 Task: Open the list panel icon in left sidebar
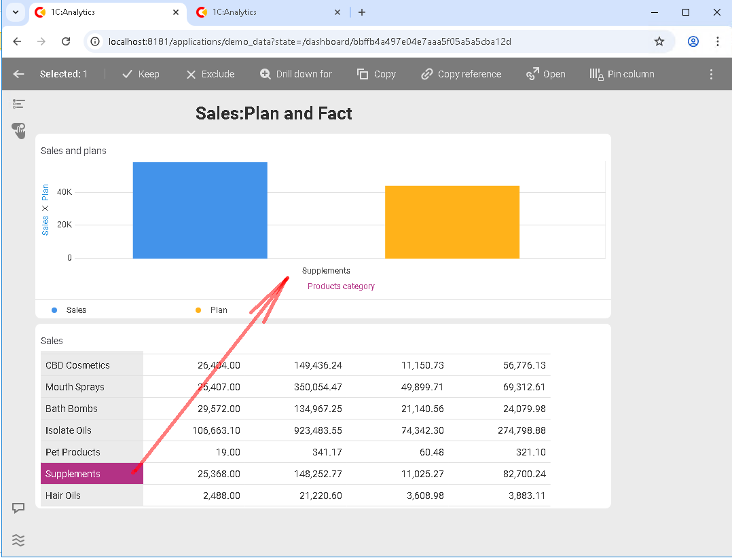click(x=19, y=104)
